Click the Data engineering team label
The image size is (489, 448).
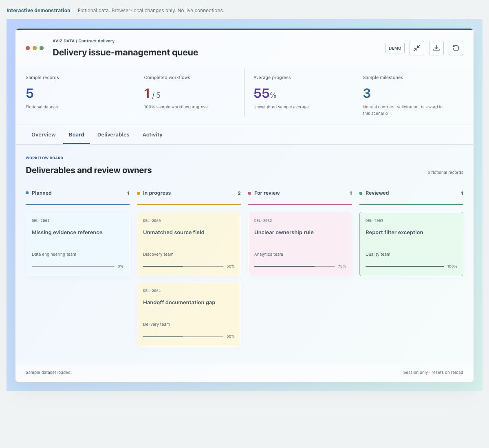click(x=54, y=254)
